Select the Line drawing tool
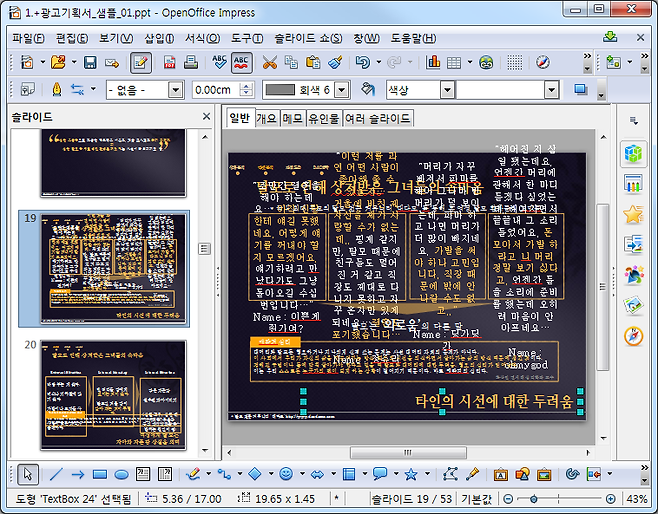This screenshot has height=514, width=658. 56,474
